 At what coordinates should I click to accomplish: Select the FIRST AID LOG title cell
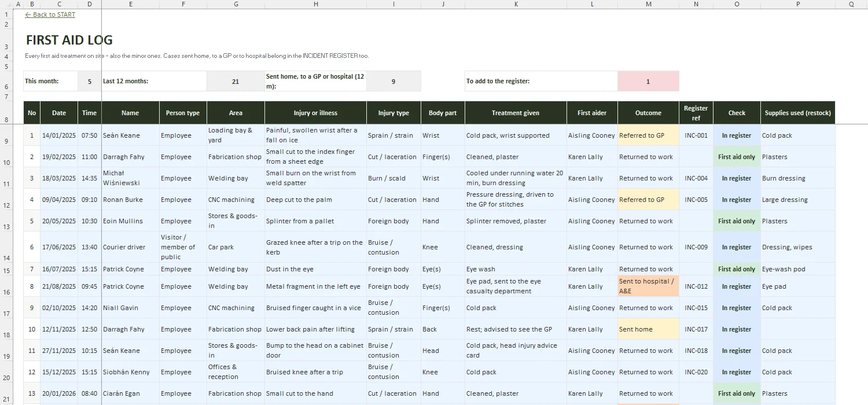pos(69,40)
